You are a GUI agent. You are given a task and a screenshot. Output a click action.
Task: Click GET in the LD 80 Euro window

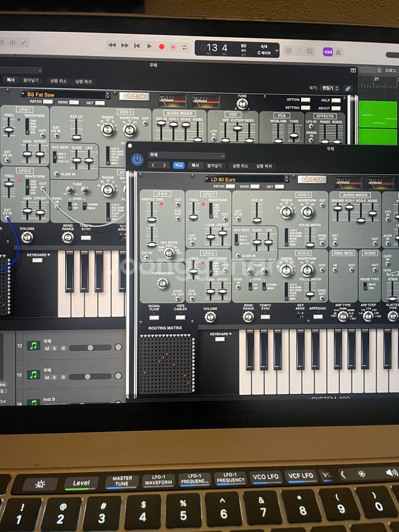click(x=280, y=187)
